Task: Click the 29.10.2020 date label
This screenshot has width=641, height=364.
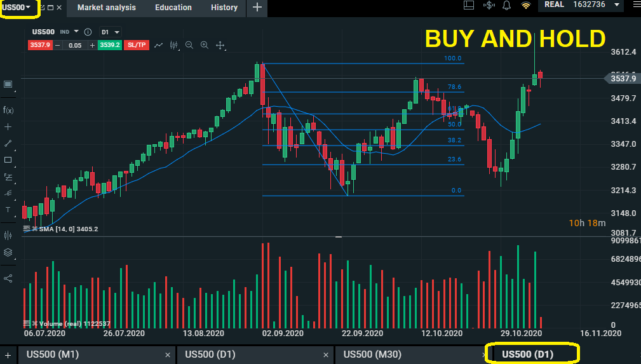Action: tap(521, 334)
